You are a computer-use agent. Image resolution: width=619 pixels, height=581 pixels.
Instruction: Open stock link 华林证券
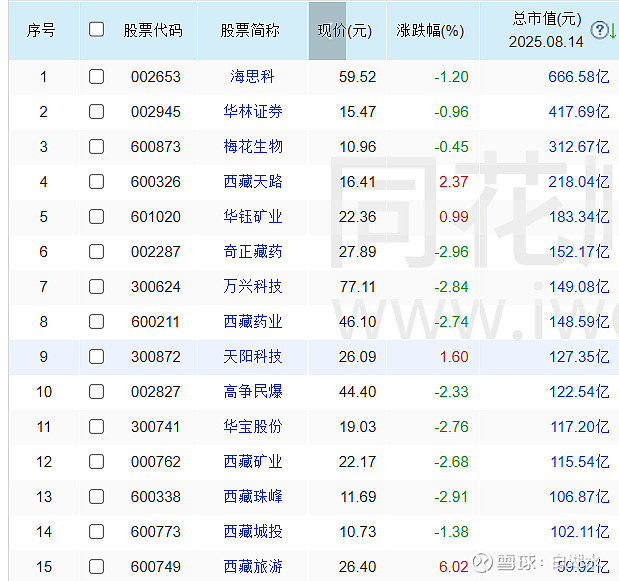pyautogui.click(x=253, y=112)
